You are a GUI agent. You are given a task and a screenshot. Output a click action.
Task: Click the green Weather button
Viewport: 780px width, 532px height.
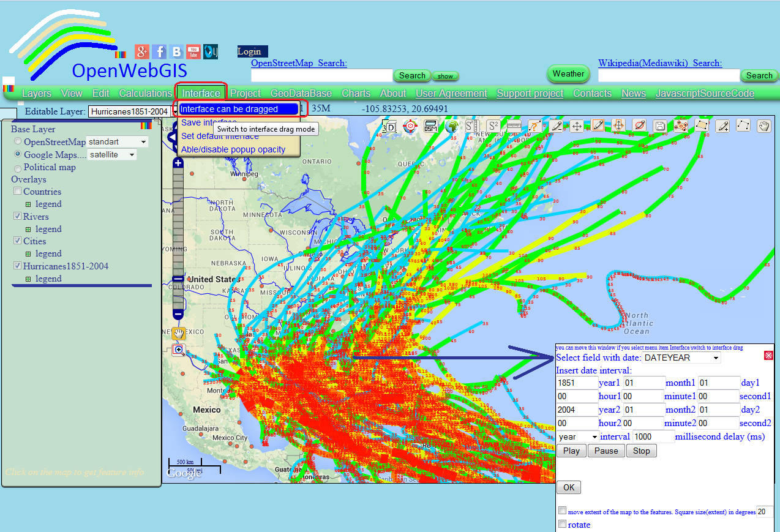[568, 73]
